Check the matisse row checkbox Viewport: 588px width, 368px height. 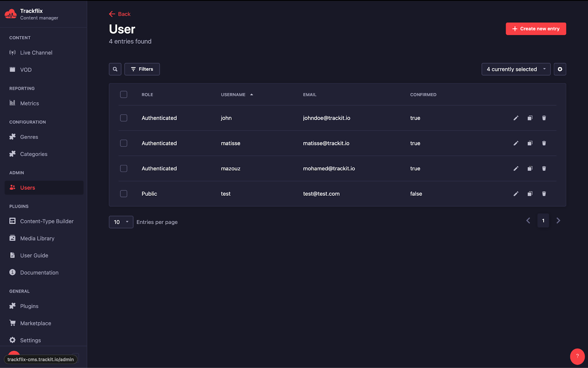coord(123,143)
